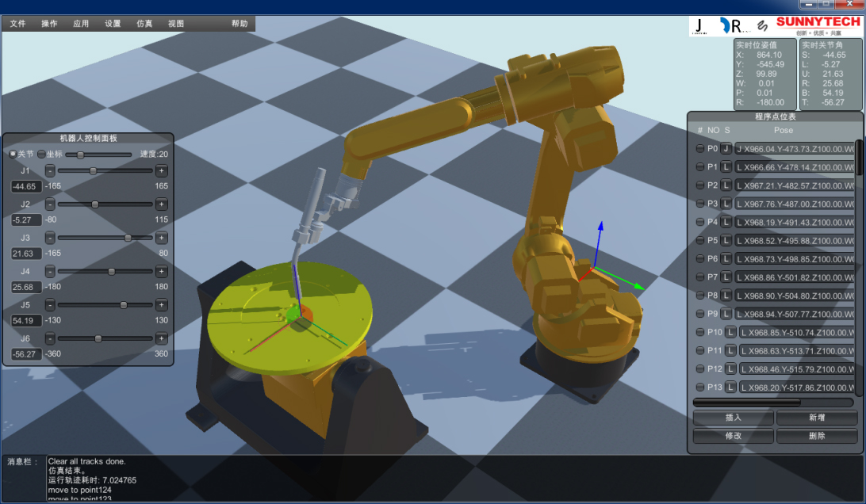
Task: Click the J motion-type button for P0
Action: tap(726, 149)
